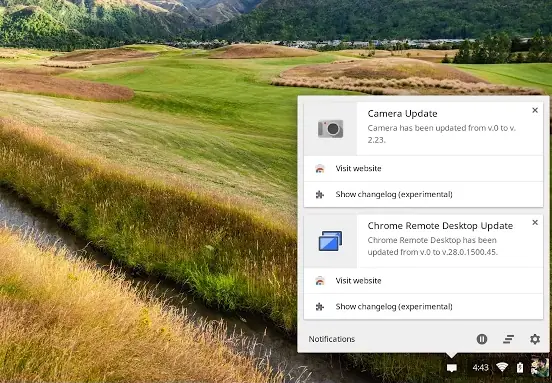Click the Camera app icon in notification
552x383 pixels.
click(x=330, y=129)
